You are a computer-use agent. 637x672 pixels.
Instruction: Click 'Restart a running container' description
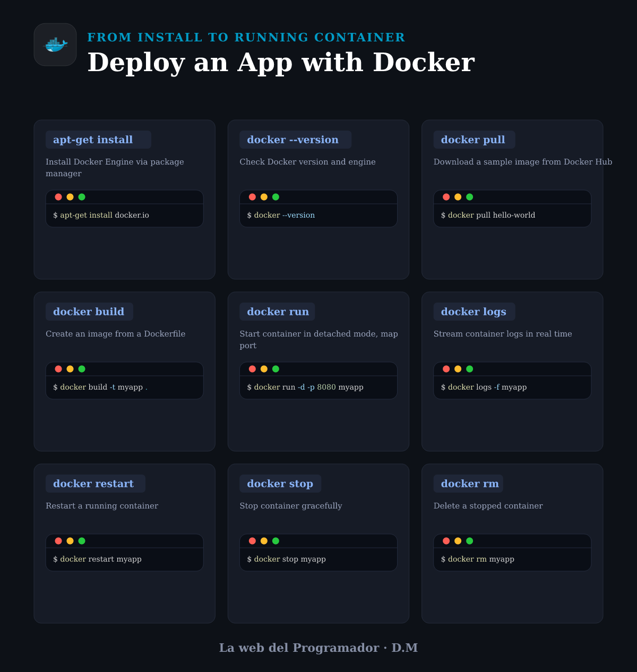click(x=102, y=506)
